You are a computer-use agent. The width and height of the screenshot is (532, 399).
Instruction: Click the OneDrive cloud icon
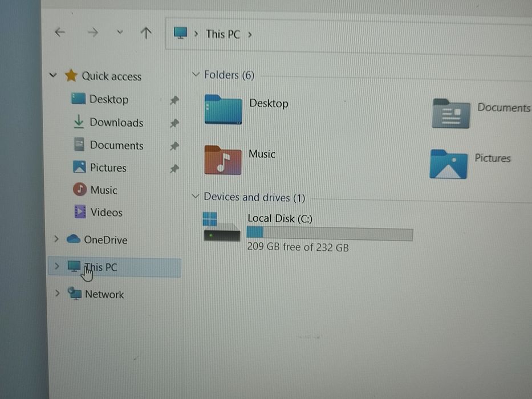[x=74, y=239]
